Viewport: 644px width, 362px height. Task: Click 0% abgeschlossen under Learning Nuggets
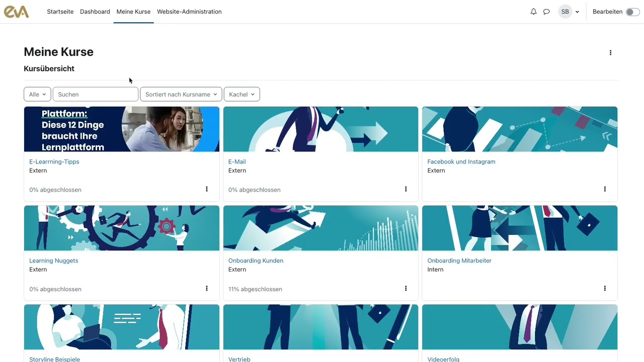(x=55, y=289)
